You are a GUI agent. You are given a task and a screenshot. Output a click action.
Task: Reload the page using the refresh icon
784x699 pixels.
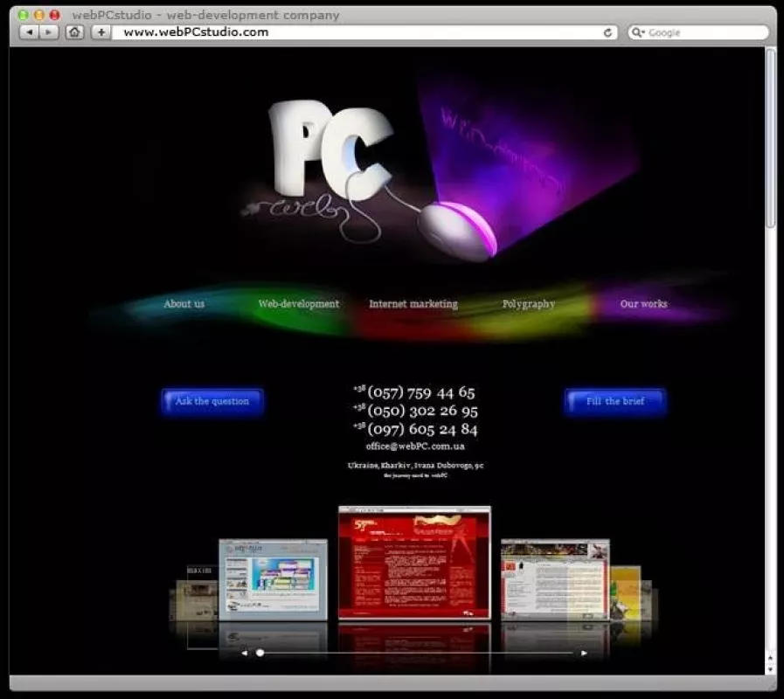point(608,32)
